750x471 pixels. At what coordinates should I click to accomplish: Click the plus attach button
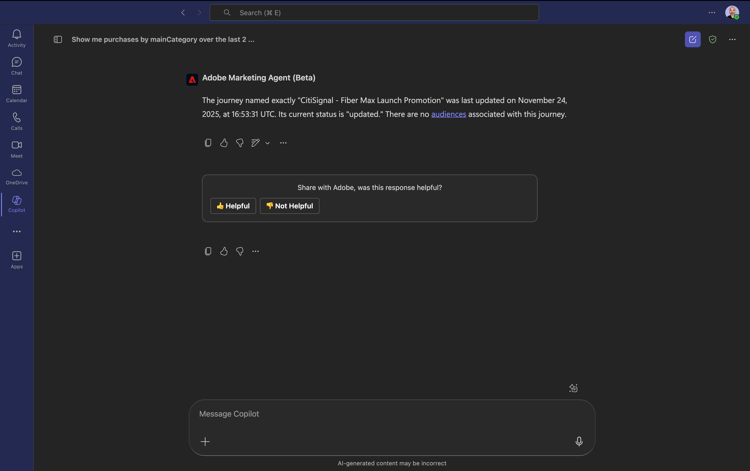coord(205,441)
